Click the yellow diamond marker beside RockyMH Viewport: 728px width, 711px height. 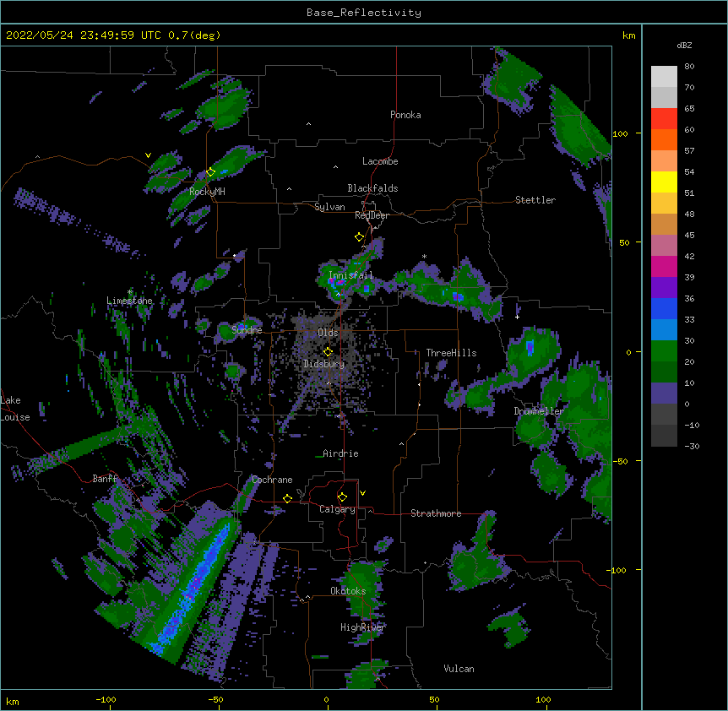tap(210, 172)
